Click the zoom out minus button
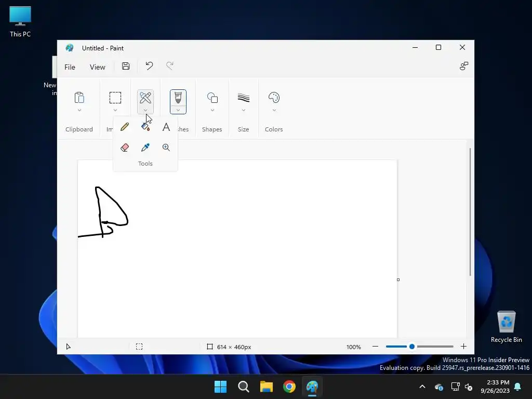Image resolution: width=532 pixels, height=399 pixels. click(375, 347)
